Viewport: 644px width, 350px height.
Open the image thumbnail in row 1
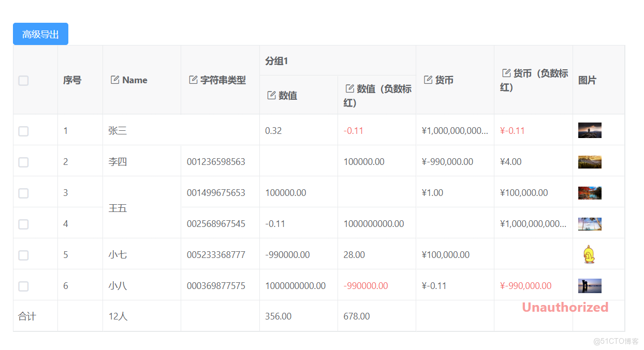[x=590, y=130]
